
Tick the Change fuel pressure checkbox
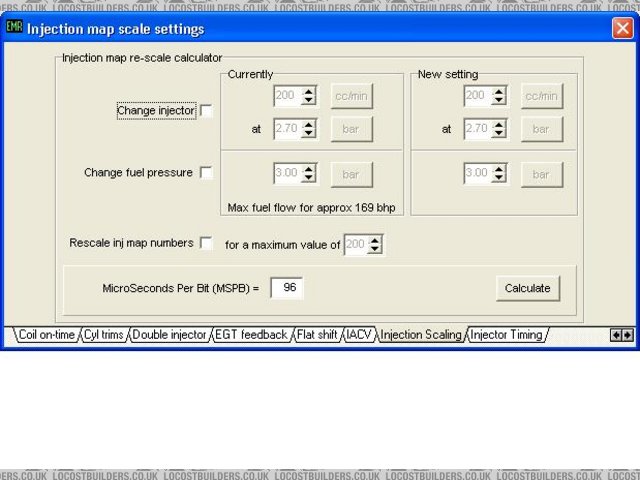point(207,173)
